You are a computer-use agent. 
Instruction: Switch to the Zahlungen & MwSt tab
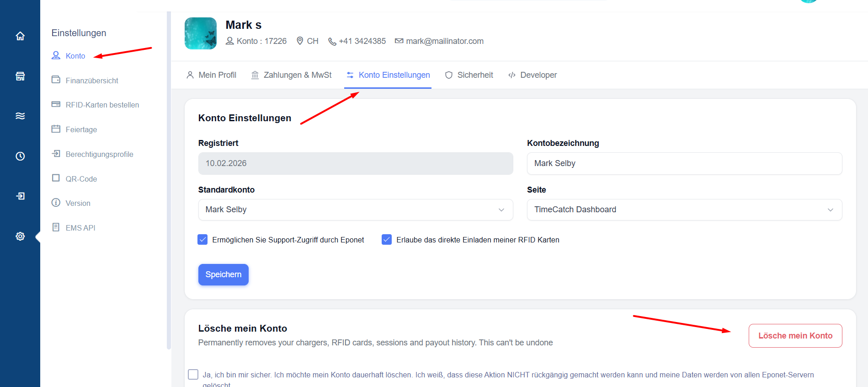click(291, 75)
